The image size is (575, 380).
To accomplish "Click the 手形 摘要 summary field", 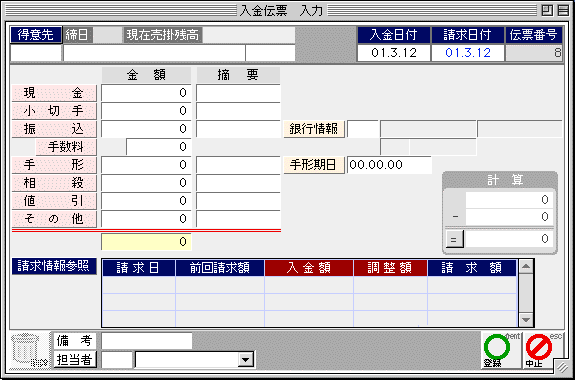I will (238, 165).
